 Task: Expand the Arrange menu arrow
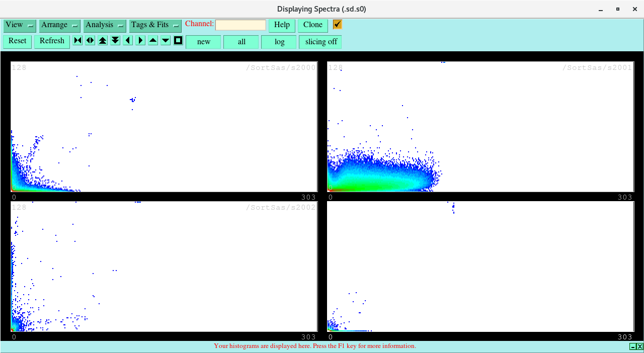click(x=74, y=25)
